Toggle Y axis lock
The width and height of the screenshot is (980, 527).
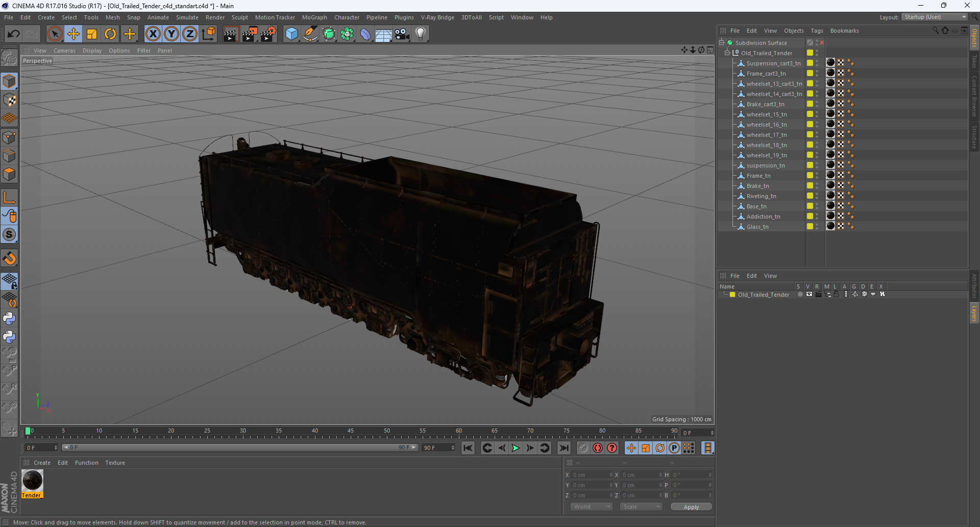coord(171,34)
